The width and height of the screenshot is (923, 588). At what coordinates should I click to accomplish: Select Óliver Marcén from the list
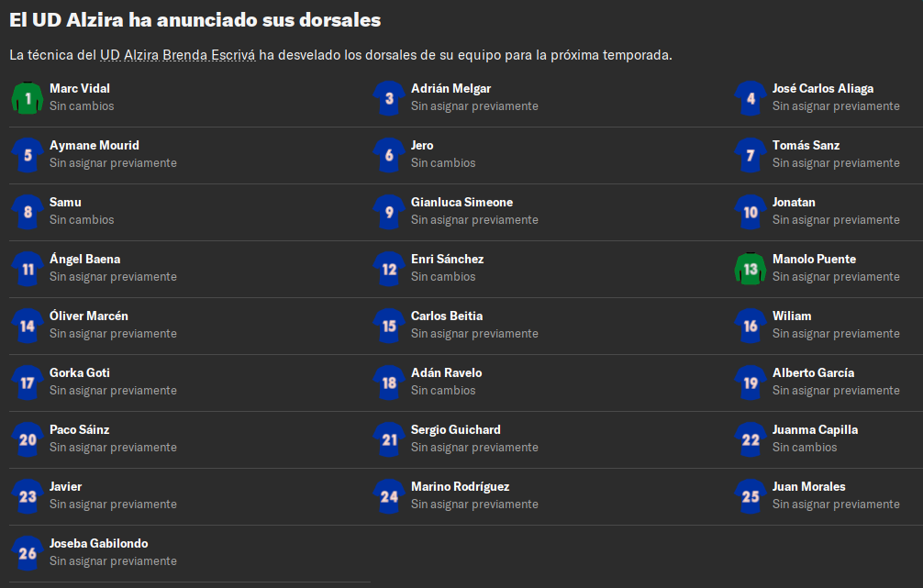[x=89, y=316]
